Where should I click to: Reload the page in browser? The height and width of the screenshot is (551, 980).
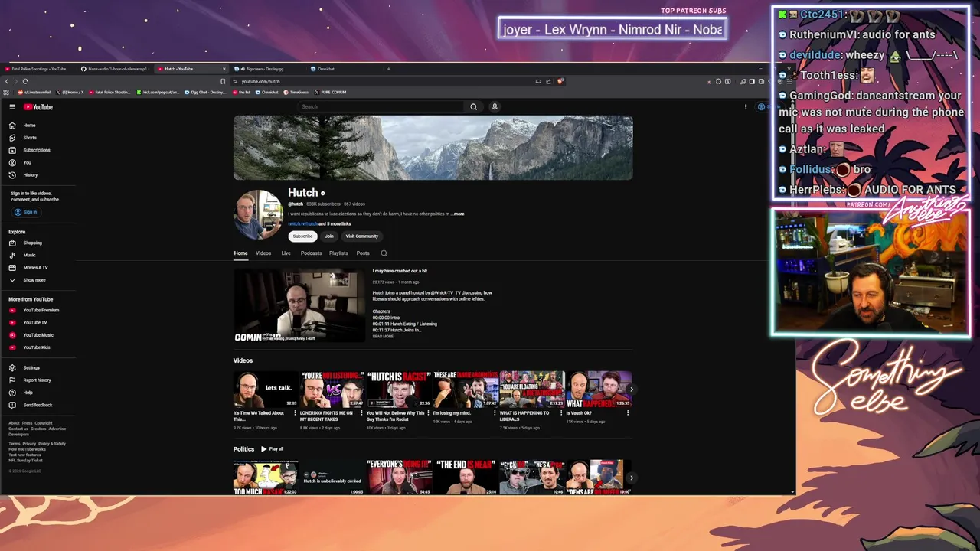coord(25,81)
